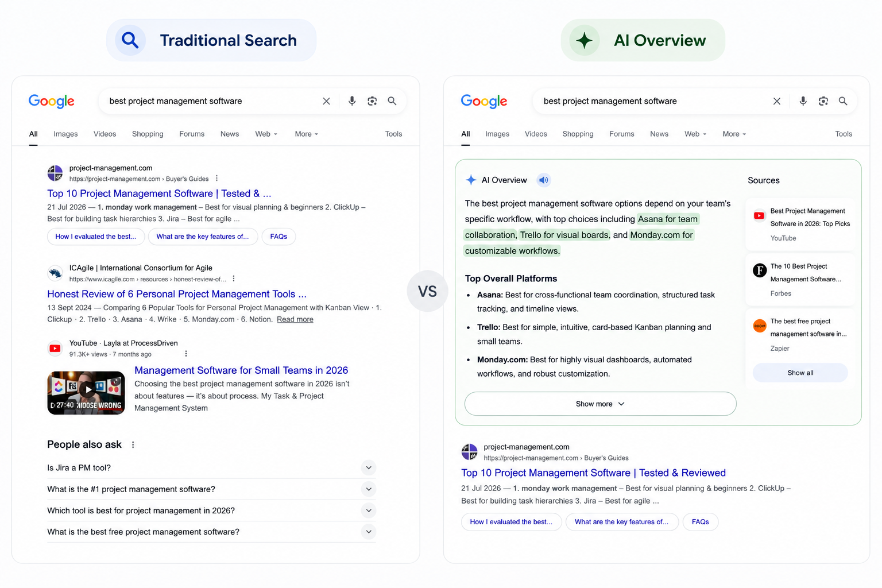Click Show all sources button
This screenshot has width=882, height=588.
[800, 373]
